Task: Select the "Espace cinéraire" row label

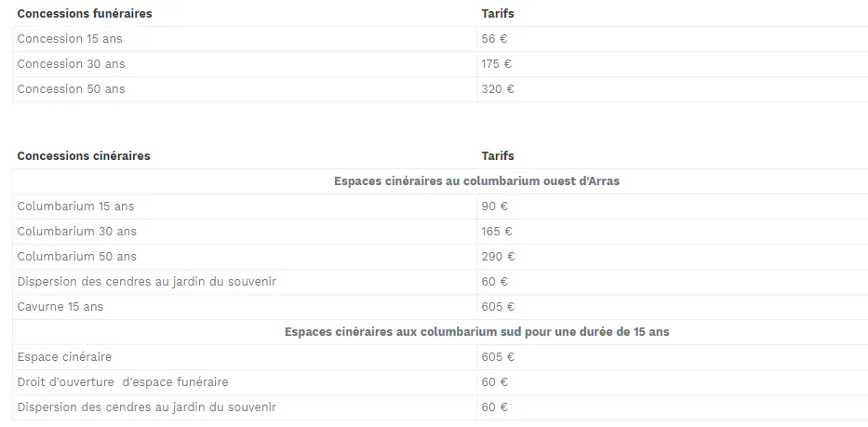Action: (x=64, y=357)
